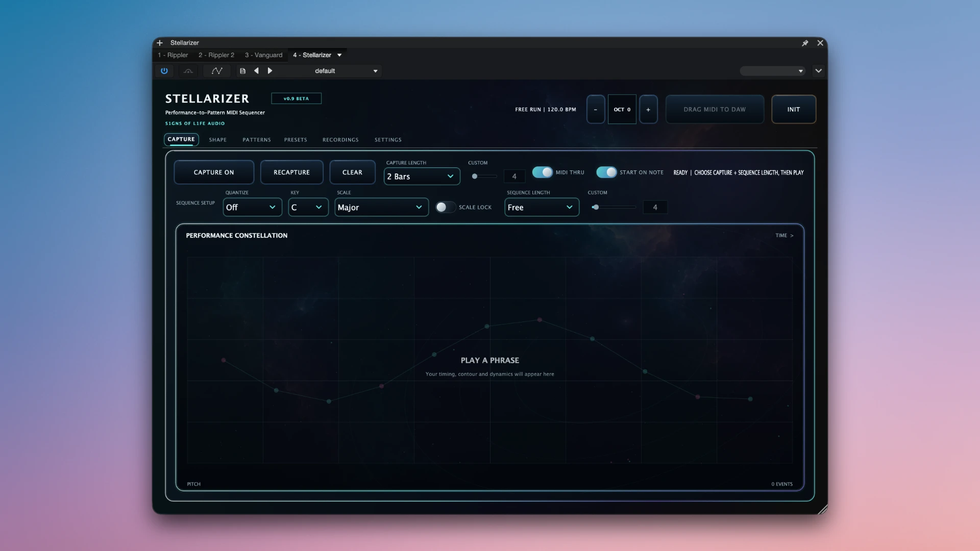Click the sequence length custom value field
The width and height of the screenshot is (980, 551).
click(655, 207)
